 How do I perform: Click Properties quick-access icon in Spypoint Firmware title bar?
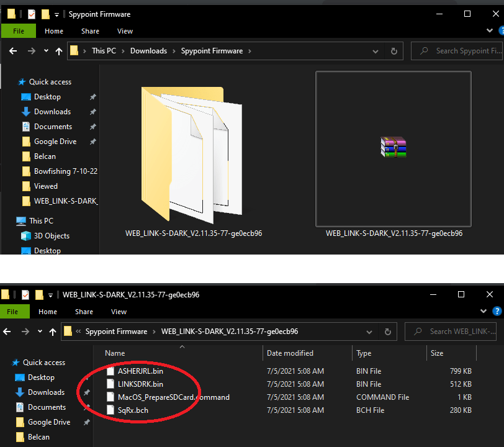tap(32, 14)
